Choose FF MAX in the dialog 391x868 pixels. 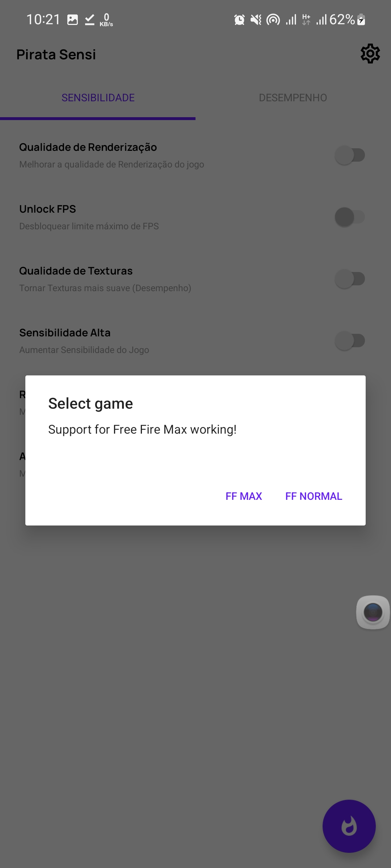(244, 496)
